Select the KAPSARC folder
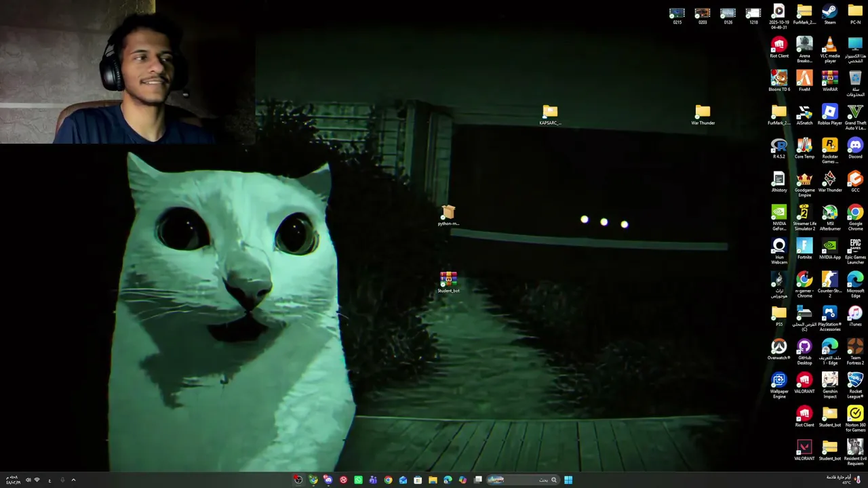The image size is (868, 488). pos(550,115)
